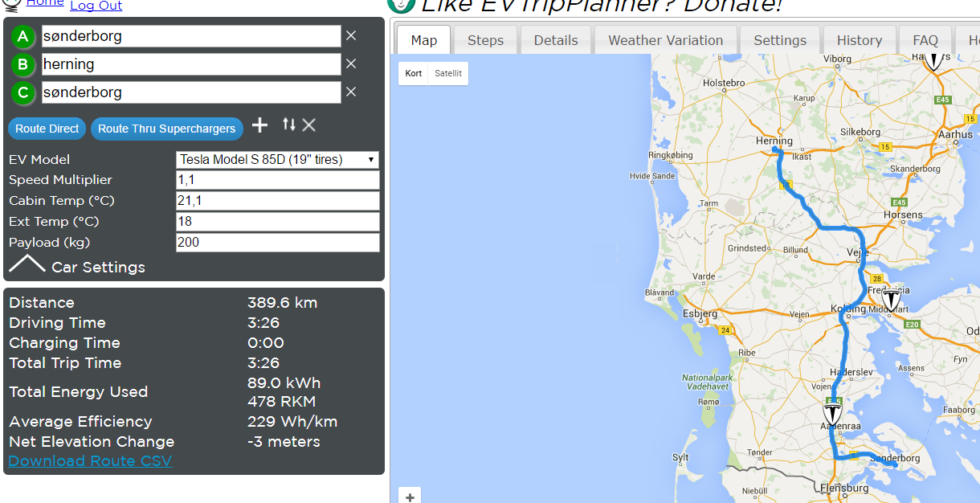Screen dimensions: 980x503
Task: Edit the Cabin Temp field
Action: tap(278, 201)
